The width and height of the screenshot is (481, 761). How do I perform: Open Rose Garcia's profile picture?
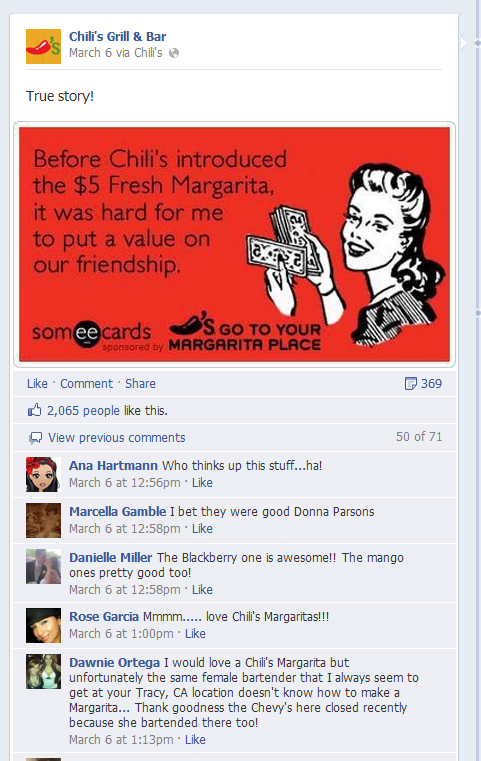(43, 625)
